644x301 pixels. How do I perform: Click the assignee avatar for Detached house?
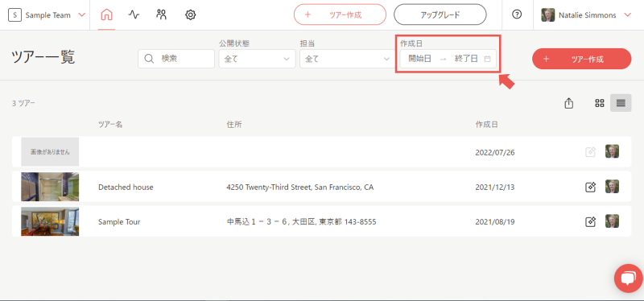612,187
